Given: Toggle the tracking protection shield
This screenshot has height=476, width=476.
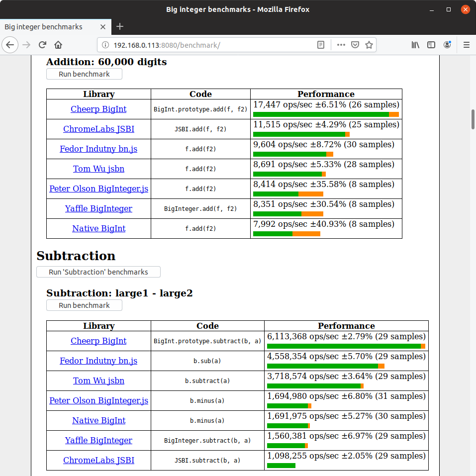Looking at the screenshot, I should 355,45.
